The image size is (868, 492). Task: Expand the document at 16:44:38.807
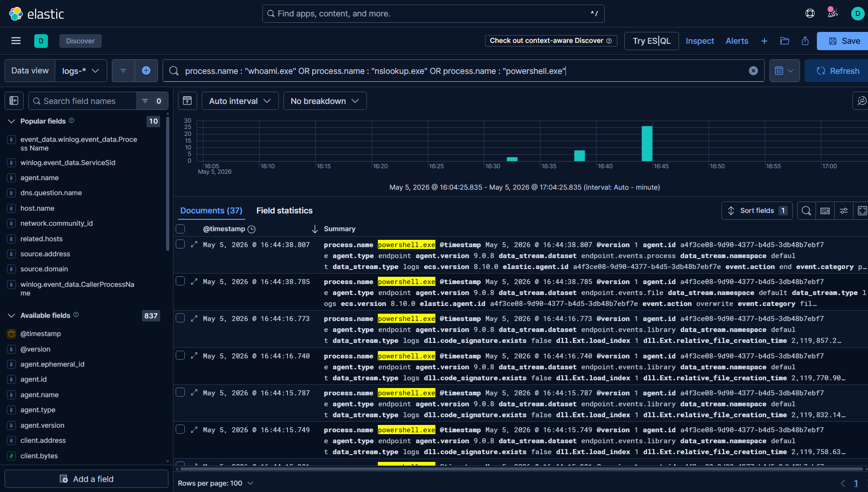[194, 244]
